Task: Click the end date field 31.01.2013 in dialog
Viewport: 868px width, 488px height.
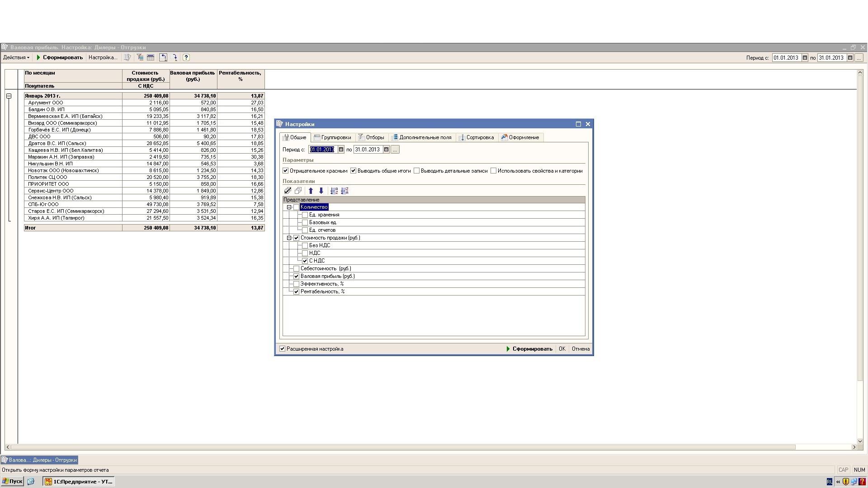Action: click(x=368, y=150)
